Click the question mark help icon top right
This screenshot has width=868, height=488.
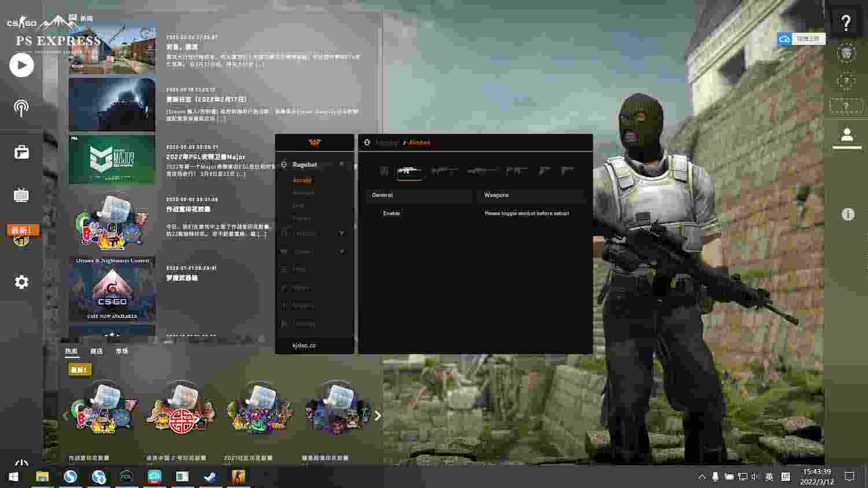point(846,23)
